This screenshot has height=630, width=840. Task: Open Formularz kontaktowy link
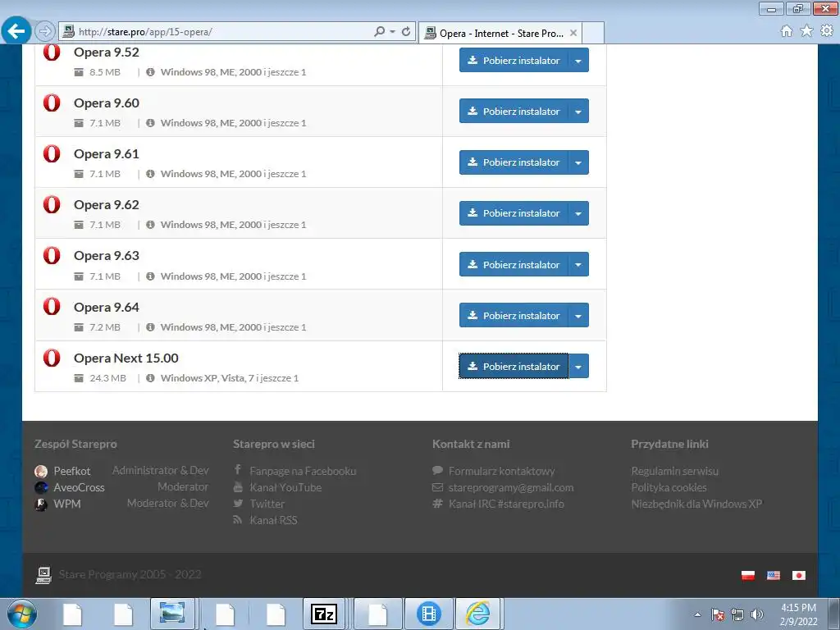pos(501,471)
